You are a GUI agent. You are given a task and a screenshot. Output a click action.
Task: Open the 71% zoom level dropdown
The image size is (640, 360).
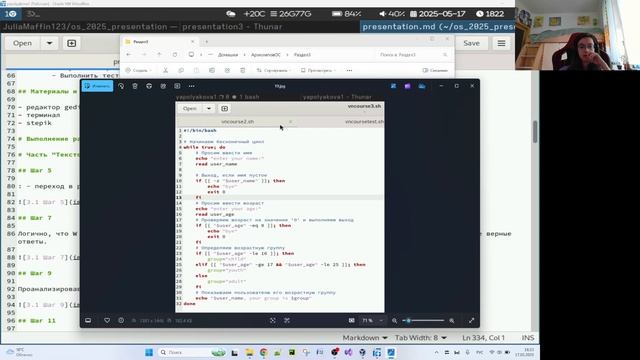coord(372,320)
